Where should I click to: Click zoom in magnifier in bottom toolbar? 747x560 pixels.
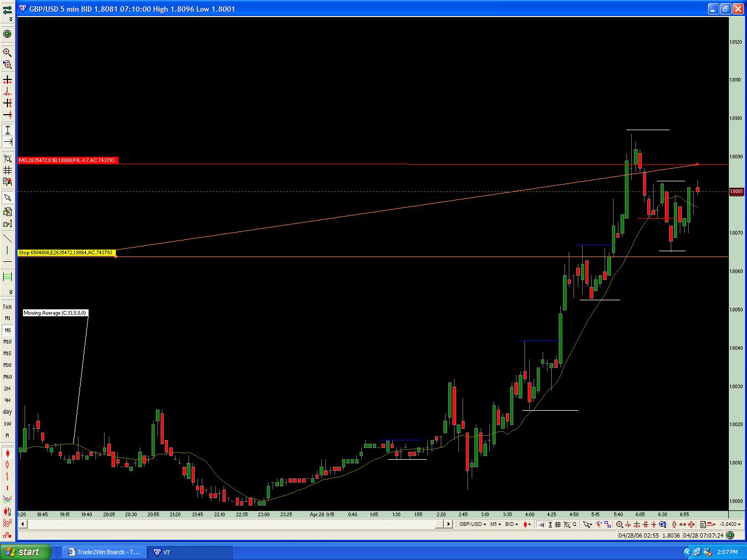point(619,524)
